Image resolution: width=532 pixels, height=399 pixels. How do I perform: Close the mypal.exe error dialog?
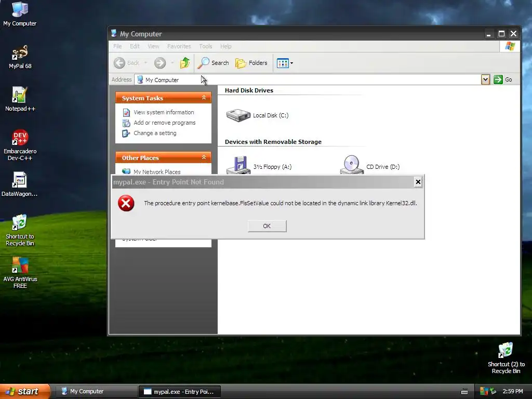[418, 182]
